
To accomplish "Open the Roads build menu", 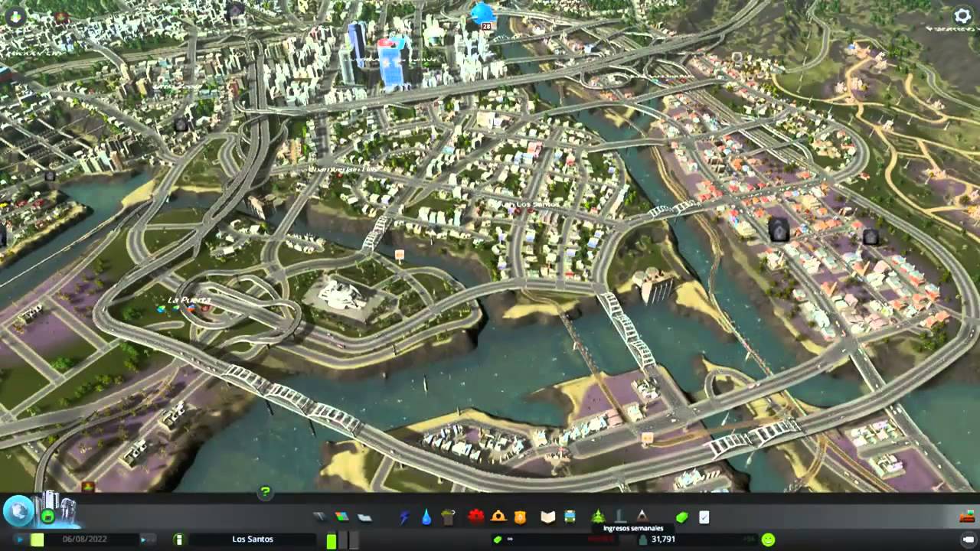I will click(320, 517).
